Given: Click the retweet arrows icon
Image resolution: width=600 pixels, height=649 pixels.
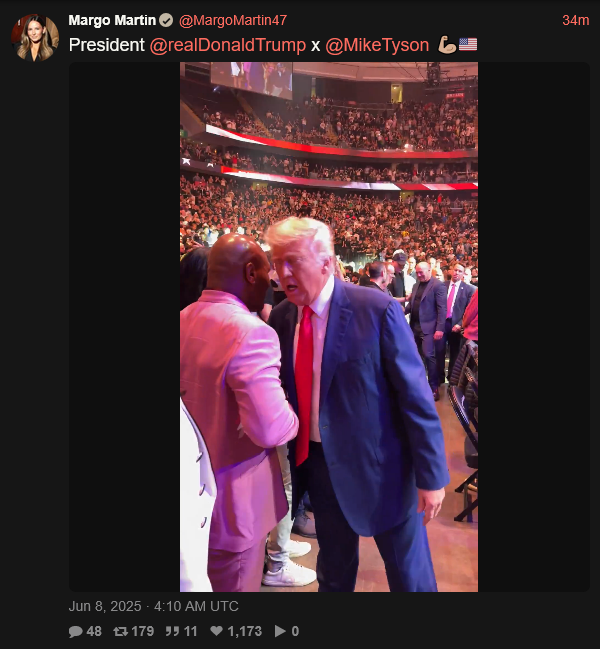Looking at the screenshot, I should tap(120, 631).
